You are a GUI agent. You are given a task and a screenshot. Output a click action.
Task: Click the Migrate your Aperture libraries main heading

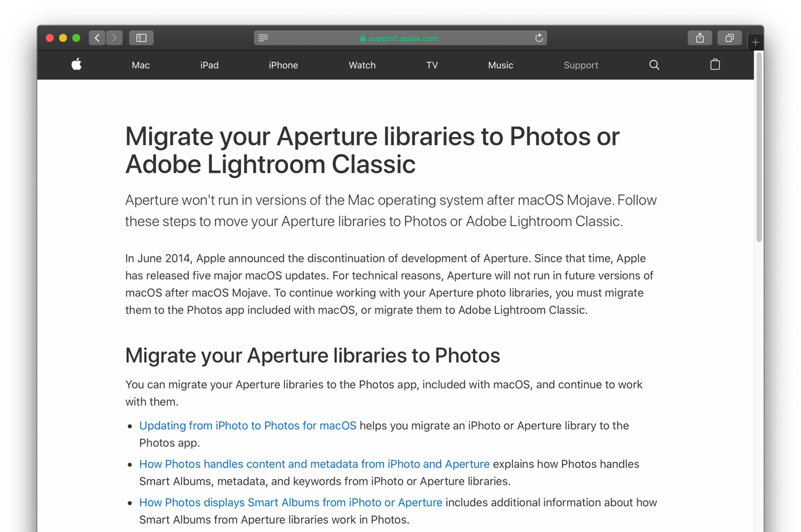(372, 150)
